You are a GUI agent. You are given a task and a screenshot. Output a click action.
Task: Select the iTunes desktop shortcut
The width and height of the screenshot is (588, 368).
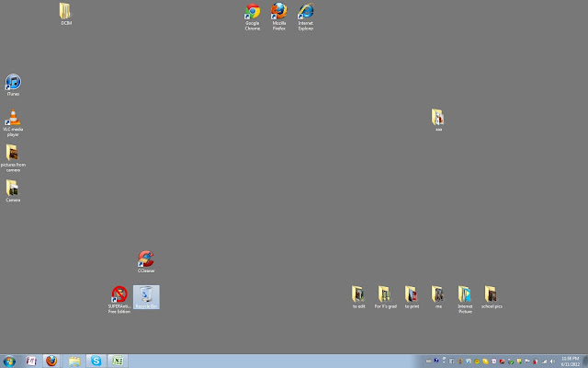13,86
